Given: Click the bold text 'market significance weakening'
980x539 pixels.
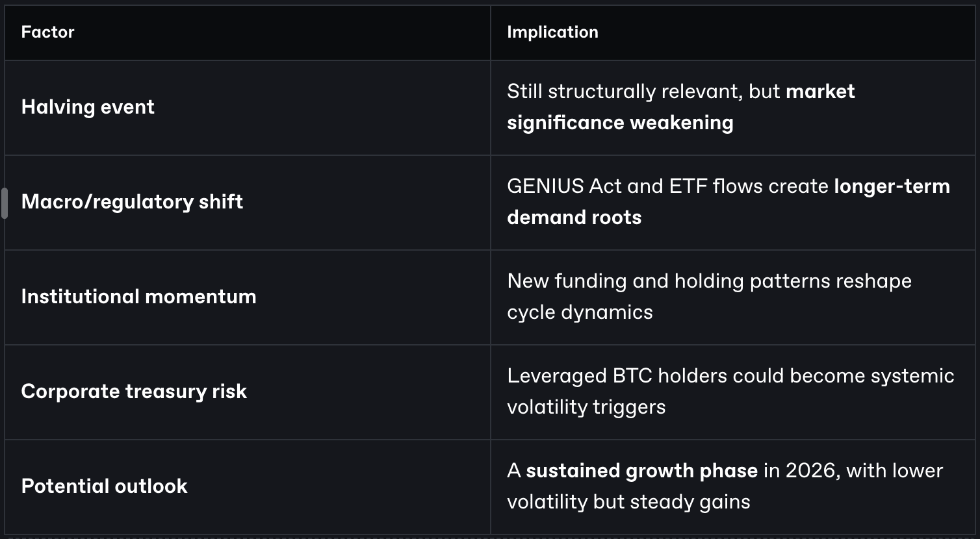Looking at the screenshot, I should (x=620, y=123).
